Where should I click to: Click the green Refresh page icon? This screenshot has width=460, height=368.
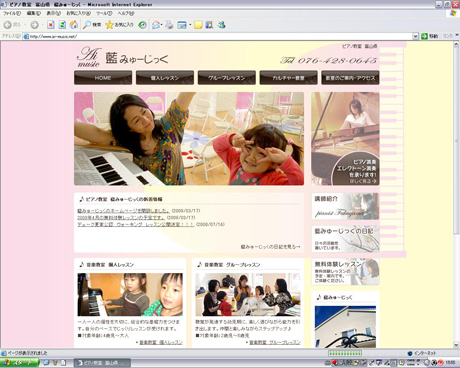[x=62, y=25]
